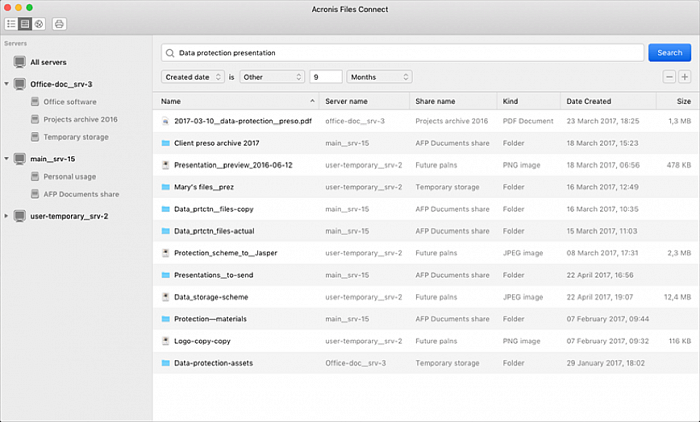Screen dimensions: 700x422
Task: Sort by the Share name column header
Action: point(453,101)
